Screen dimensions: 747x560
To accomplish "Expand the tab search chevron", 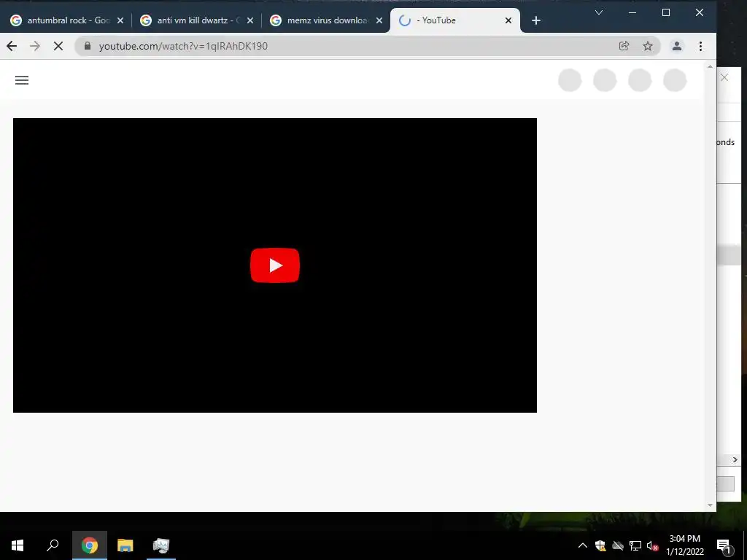I will [x=599, y=13].
